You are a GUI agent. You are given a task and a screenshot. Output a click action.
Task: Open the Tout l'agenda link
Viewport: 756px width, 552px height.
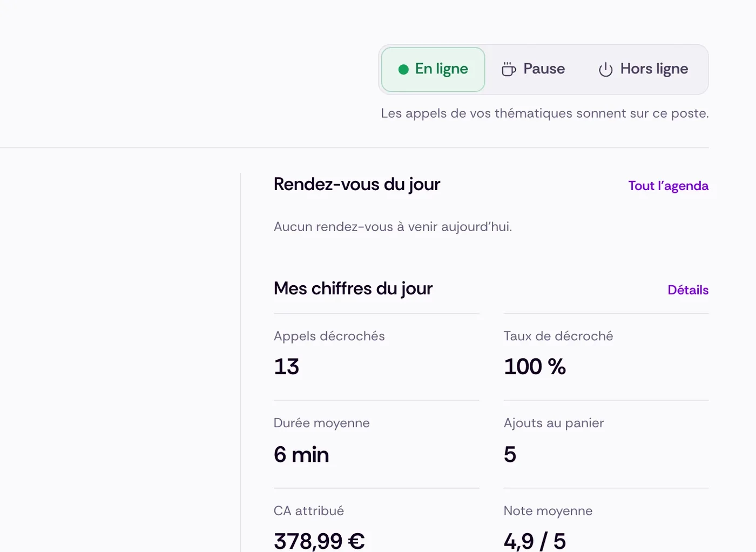[668, 186]
